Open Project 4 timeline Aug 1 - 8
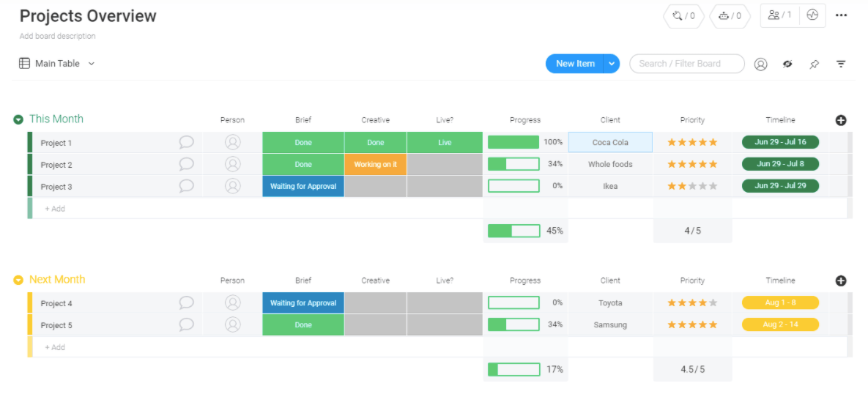The height and width of the screenshot is (394, 868). point(780,302)
